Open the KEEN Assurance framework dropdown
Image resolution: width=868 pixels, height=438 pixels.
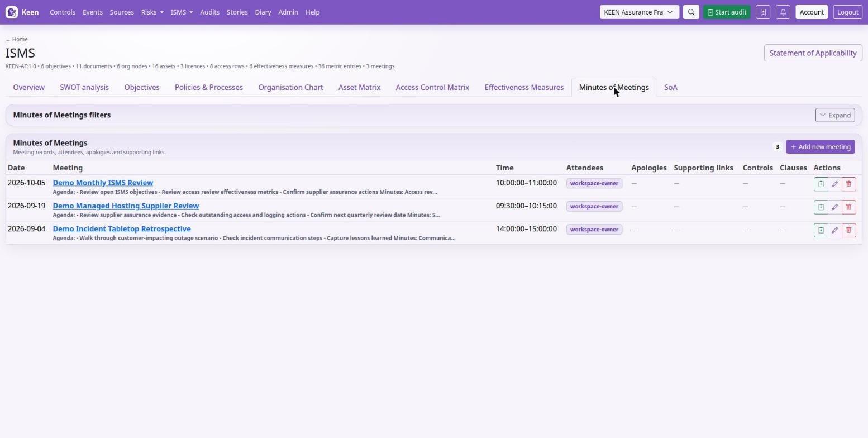coord(640,12)
